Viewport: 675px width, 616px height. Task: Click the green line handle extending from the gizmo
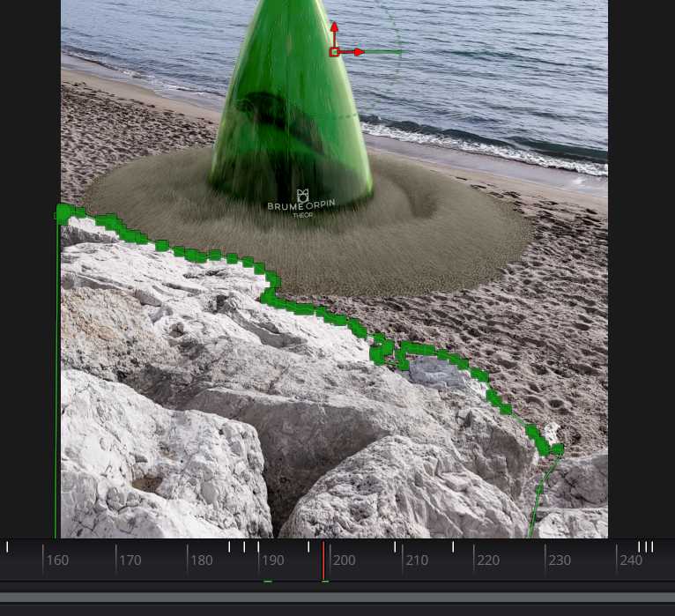(383, 52)
